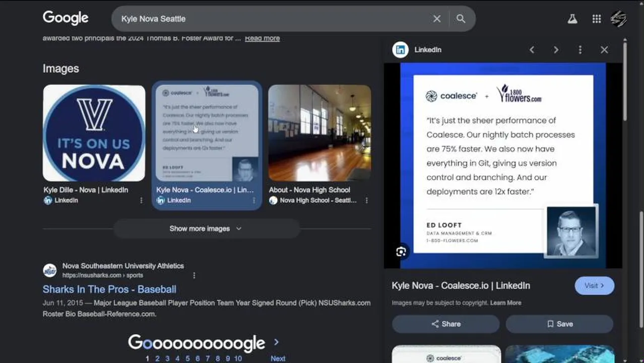
Task: Click the Share button
Action: click(446, 324)
